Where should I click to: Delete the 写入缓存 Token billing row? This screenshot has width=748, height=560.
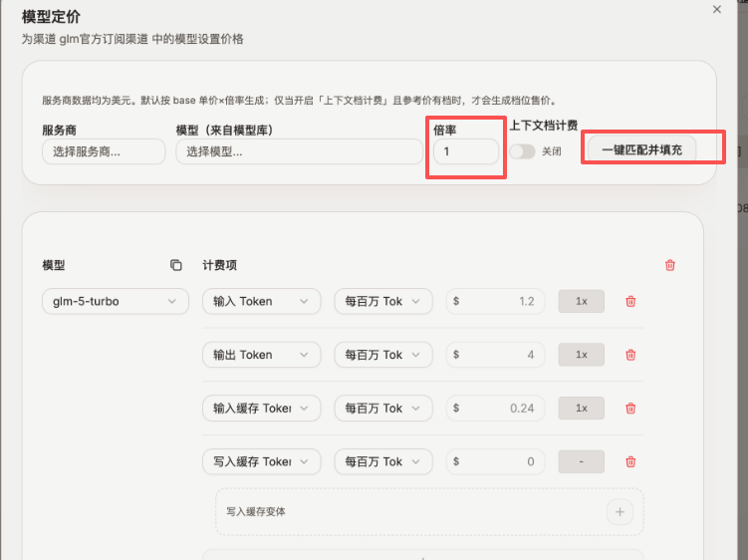(x=630, y=461)
